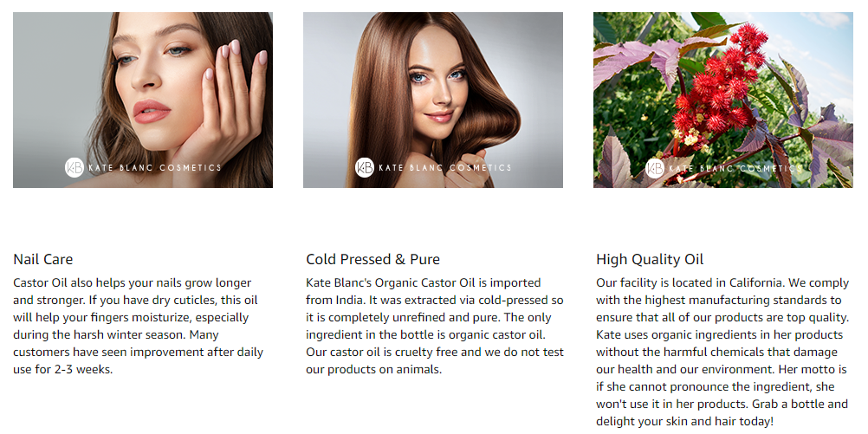This screenshot has height=434, width=868.
Task: Open the woman with pink nails photo
Action: tap(143, 100)
